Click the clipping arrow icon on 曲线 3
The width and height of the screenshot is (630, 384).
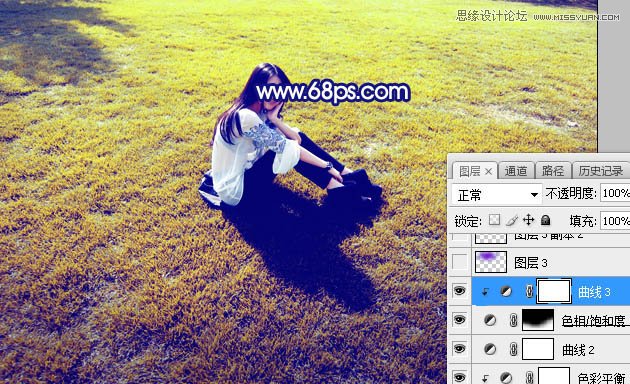point(485,292)
